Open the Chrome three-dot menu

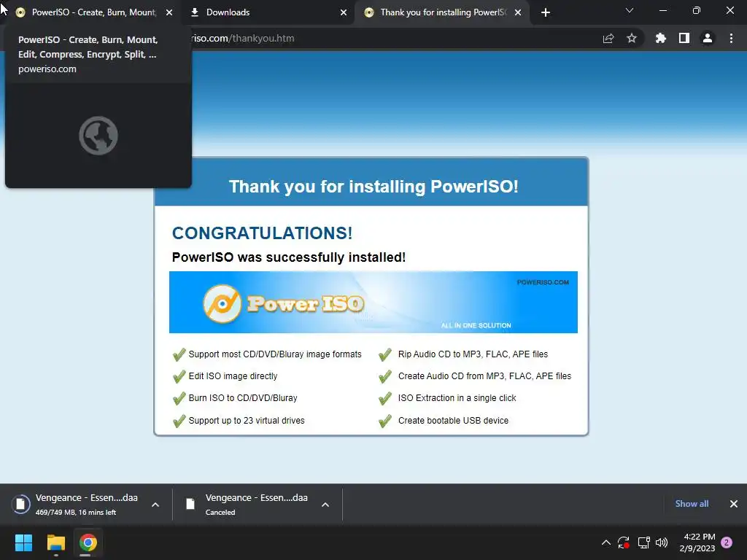pyautogui.click(x=731, y=38)
